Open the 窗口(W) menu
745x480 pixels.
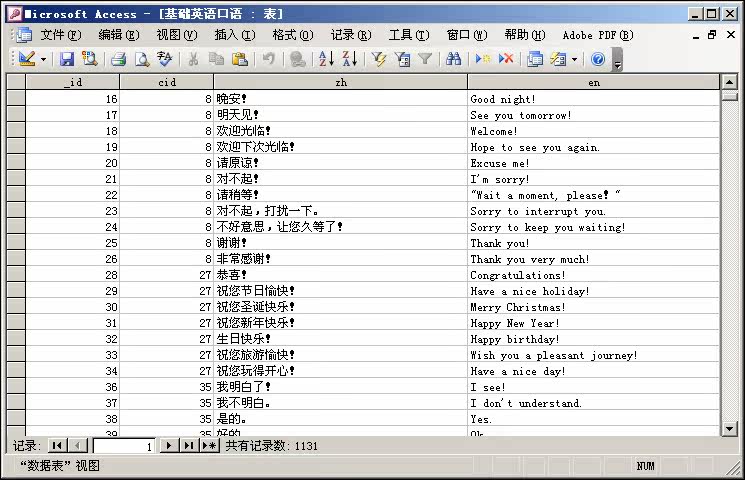click(467, 35)
